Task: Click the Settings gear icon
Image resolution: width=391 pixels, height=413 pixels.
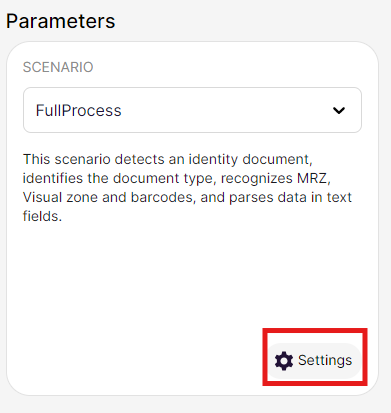Action: click(x=284, y=361)
